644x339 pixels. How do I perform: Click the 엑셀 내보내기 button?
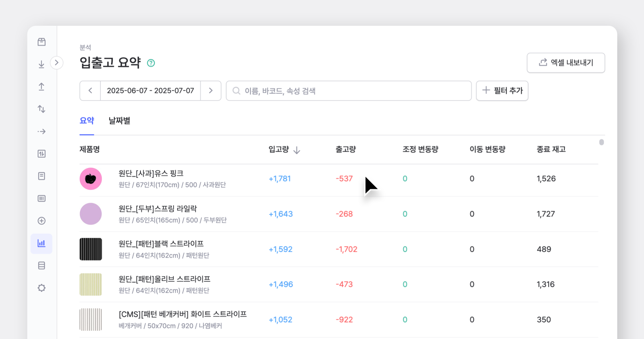(566, 63)
